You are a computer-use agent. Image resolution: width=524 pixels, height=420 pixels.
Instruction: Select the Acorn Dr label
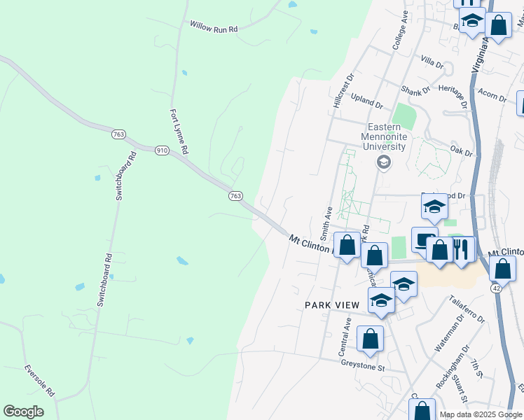(492, 95)
